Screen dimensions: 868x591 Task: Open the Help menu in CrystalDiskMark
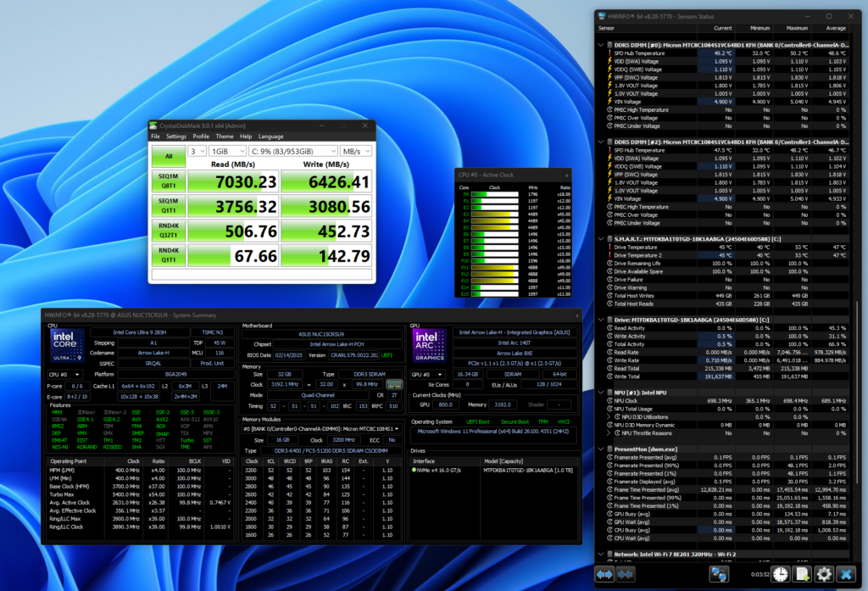click(x=246, y=137)
